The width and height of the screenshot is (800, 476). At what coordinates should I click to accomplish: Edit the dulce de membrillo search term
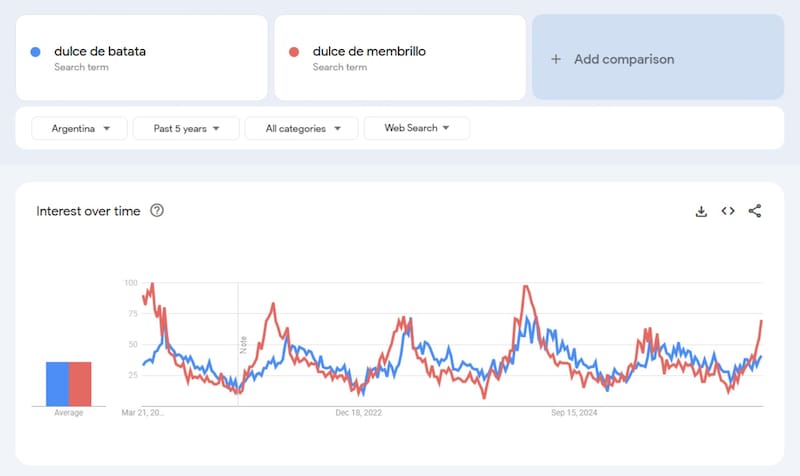pyautogui.click(x=369, y=51)
